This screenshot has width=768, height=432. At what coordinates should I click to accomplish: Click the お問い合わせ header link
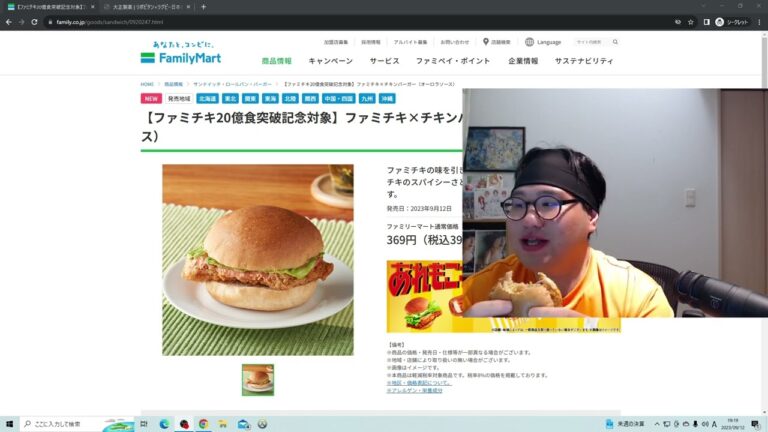pos(455,42)
